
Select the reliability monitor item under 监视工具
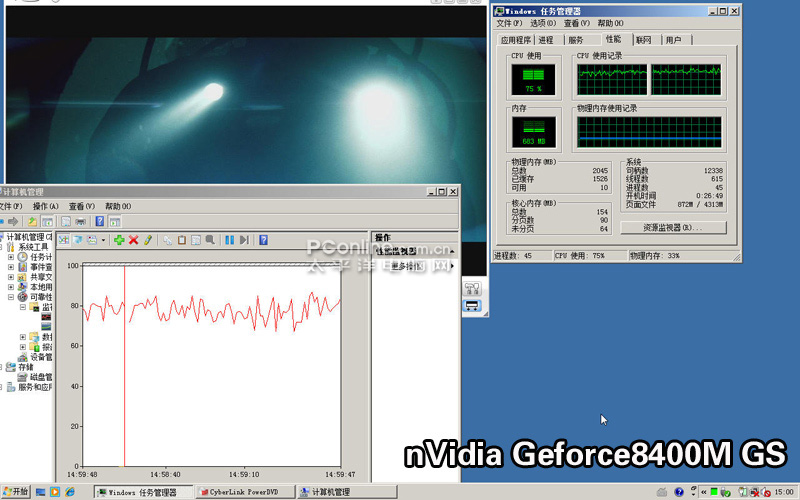tap(46, 327)
